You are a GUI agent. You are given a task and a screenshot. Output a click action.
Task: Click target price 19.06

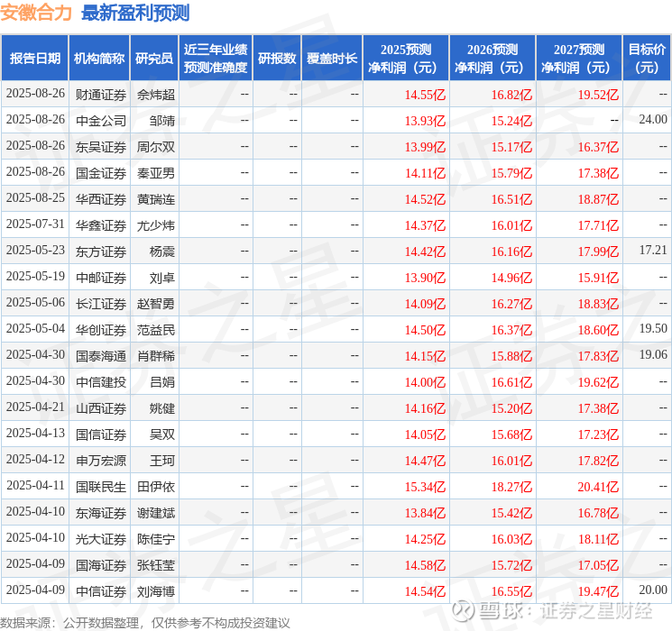pos(653,354)
